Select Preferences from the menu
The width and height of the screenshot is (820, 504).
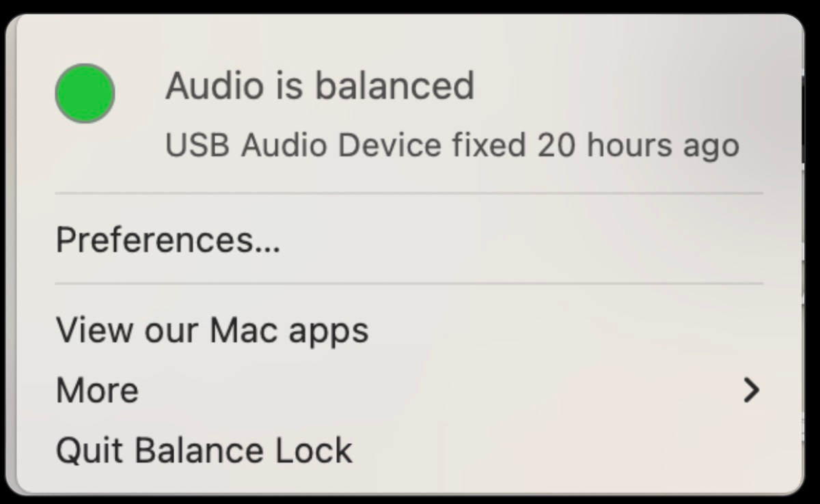point(167,239)
